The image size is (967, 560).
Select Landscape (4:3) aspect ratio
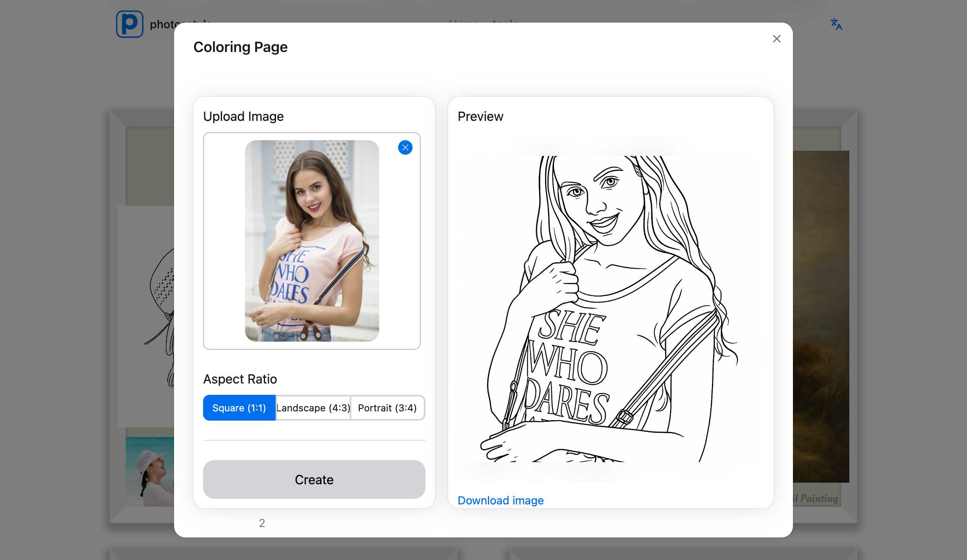point(313,408)
